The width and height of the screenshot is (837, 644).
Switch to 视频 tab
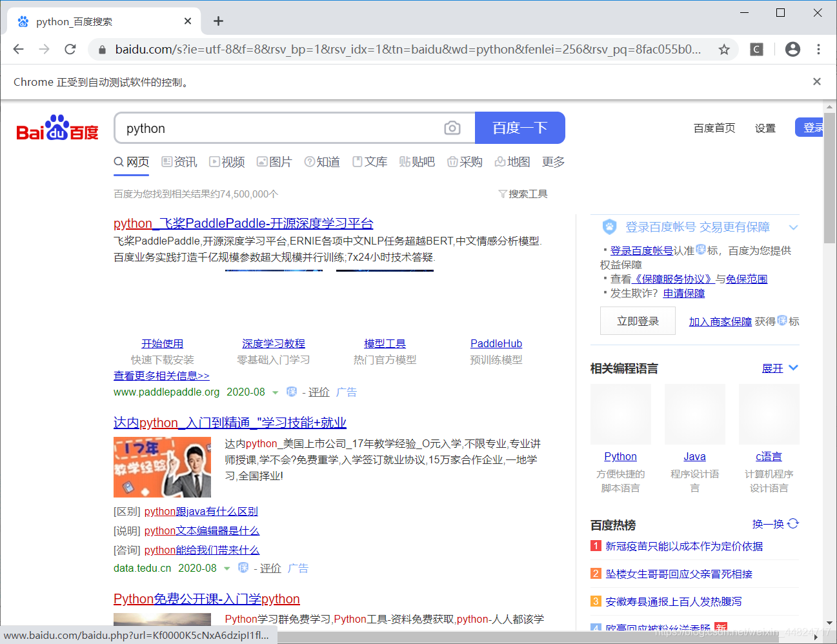(x=227, y=162)
